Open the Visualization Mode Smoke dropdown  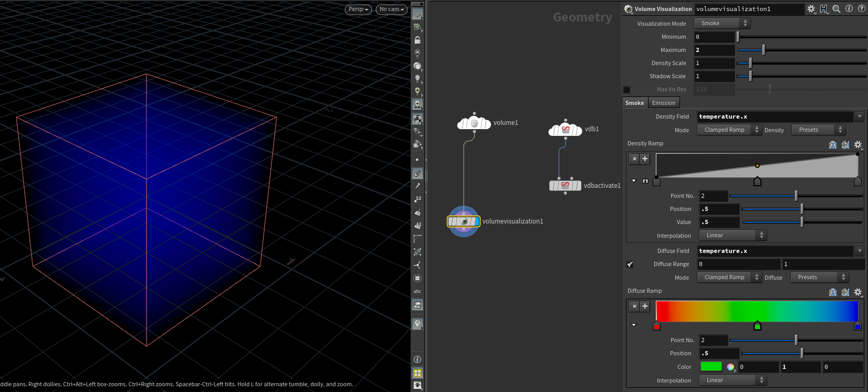coord(722,23)
